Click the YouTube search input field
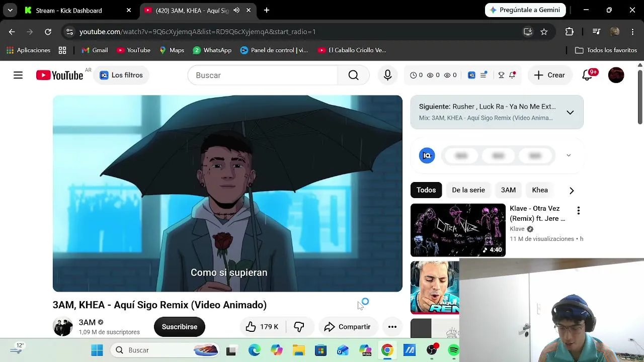644x362 pixels. point(263,75)
